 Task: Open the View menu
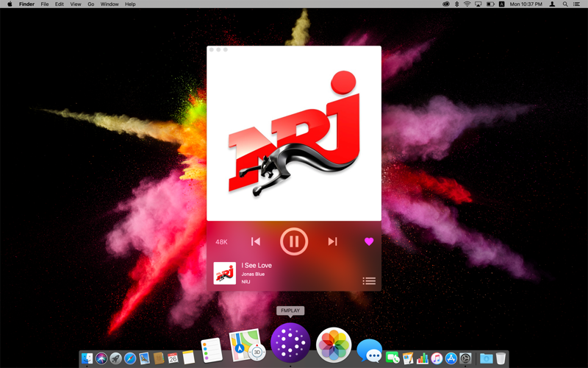pyautogui.click(x=76, y=4)
